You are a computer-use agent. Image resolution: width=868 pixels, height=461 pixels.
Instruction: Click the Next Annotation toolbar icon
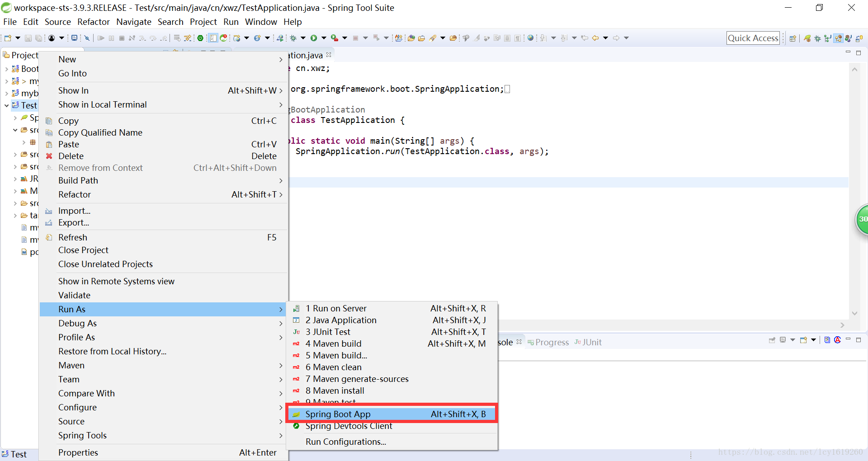543,38
